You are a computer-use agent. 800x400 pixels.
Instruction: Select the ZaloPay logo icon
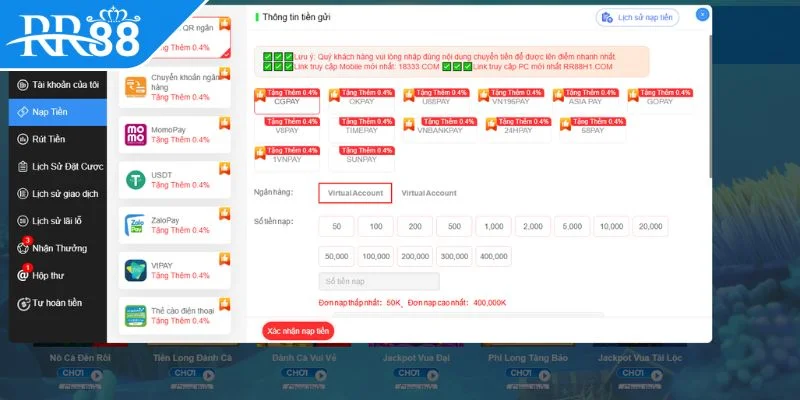click(x=135, y=225)
